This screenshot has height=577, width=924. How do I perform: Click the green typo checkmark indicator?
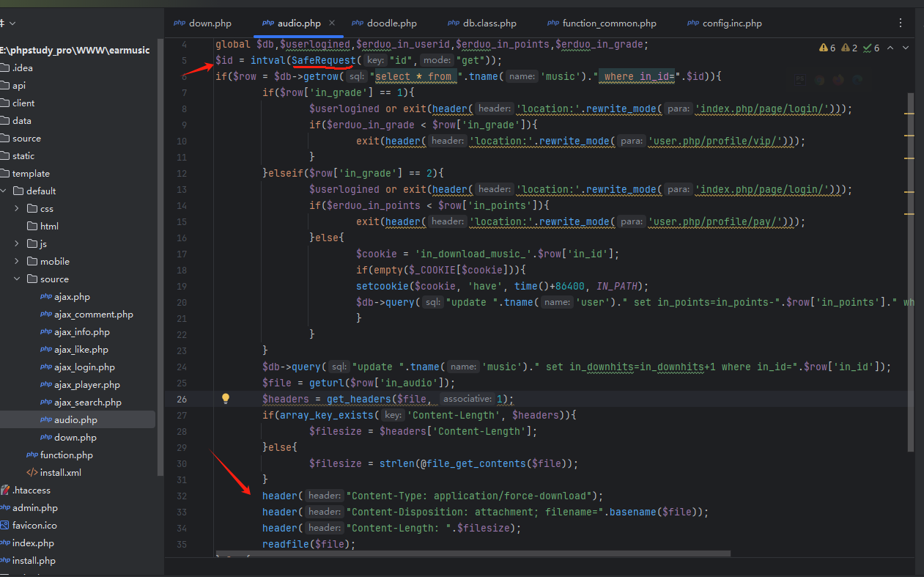pyautogui.click(x=872, y=48)
